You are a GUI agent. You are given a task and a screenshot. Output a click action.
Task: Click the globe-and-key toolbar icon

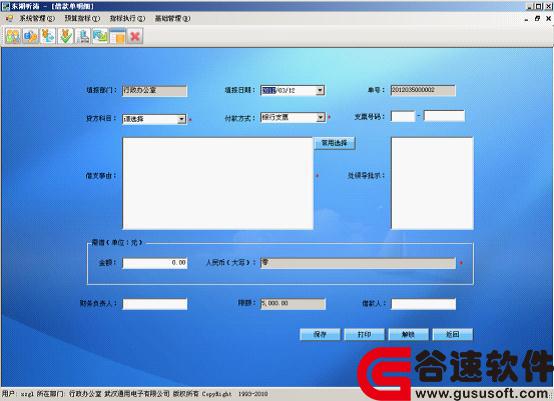coord(30,36)
